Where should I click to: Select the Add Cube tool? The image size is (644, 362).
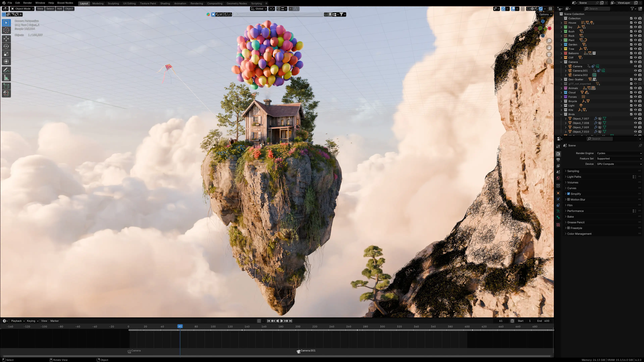click(x=6, y=87)
